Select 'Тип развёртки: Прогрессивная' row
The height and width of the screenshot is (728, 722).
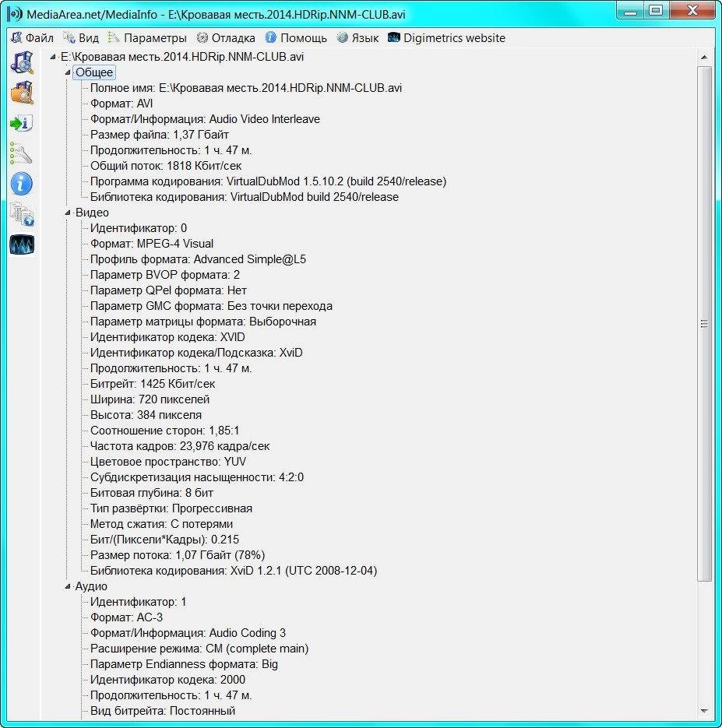171,508
